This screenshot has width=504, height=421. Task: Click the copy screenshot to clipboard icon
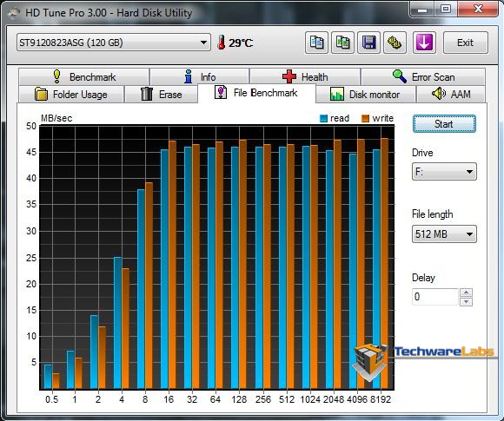342,43
